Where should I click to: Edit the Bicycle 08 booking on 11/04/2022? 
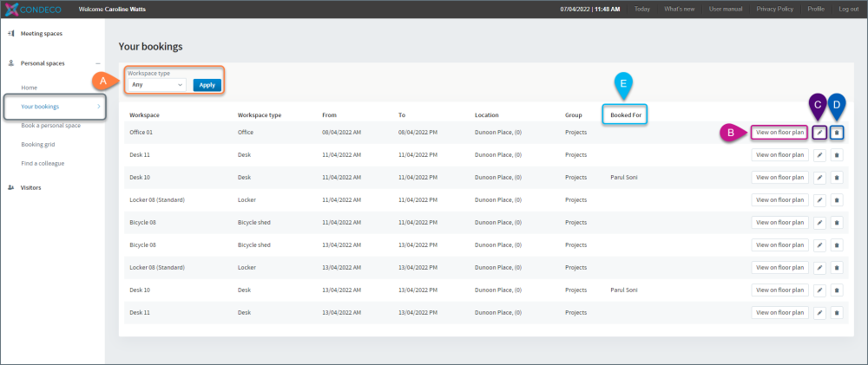tap(820, 222)
